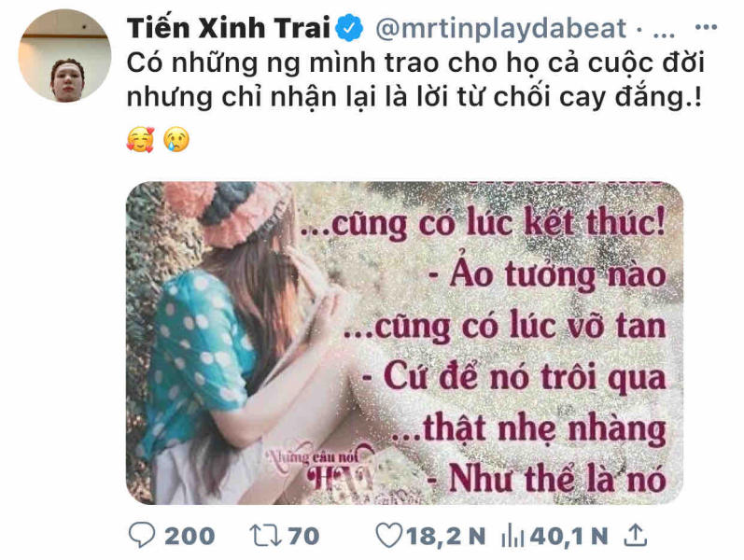Open the view analytics bar chart icon
The width and height of the screenshot is (744, 560).
(512, 536)
